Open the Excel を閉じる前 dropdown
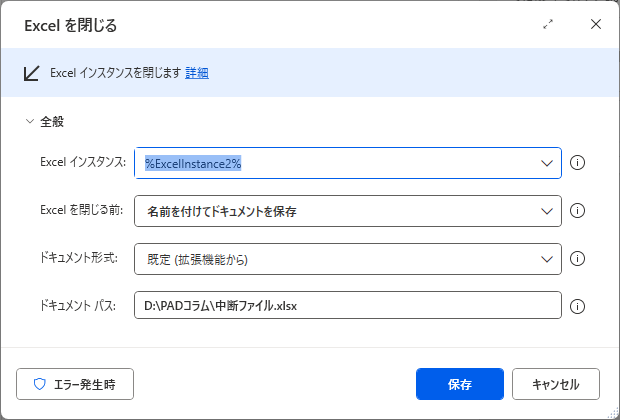The image size is (620, 420). pos(348,211)
